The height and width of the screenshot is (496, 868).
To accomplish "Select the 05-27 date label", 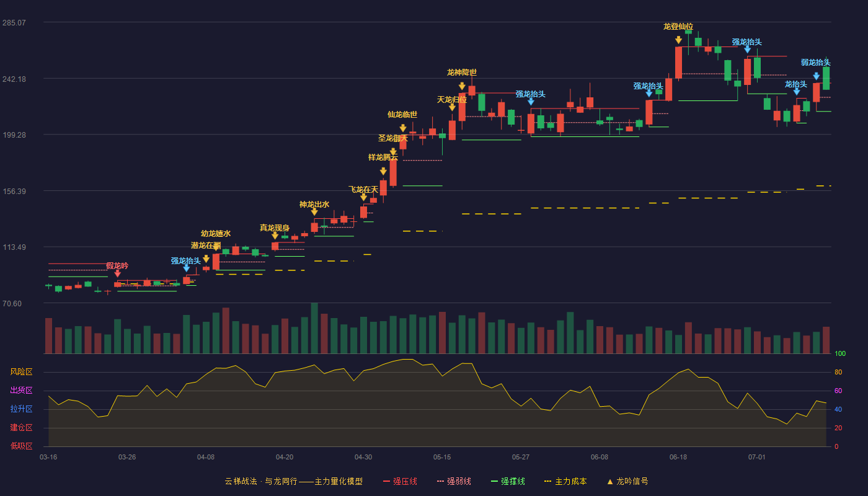I will coord(521,457).
